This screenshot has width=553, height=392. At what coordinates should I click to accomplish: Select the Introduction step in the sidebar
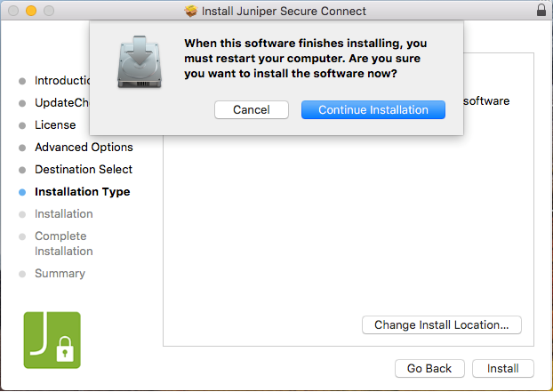pos(62,81)
